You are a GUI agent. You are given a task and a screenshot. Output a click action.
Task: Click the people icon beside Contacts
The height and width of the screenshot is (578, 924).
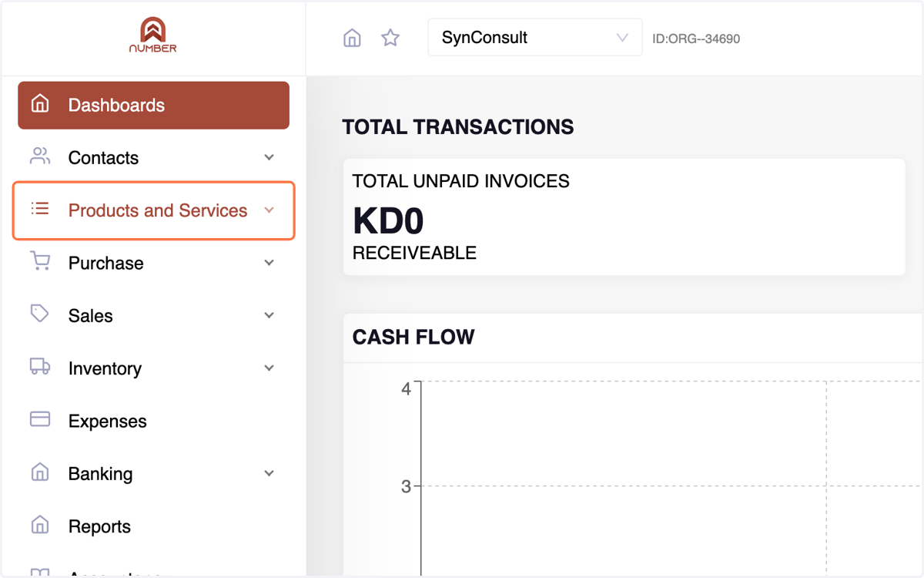tap(40, 156)
